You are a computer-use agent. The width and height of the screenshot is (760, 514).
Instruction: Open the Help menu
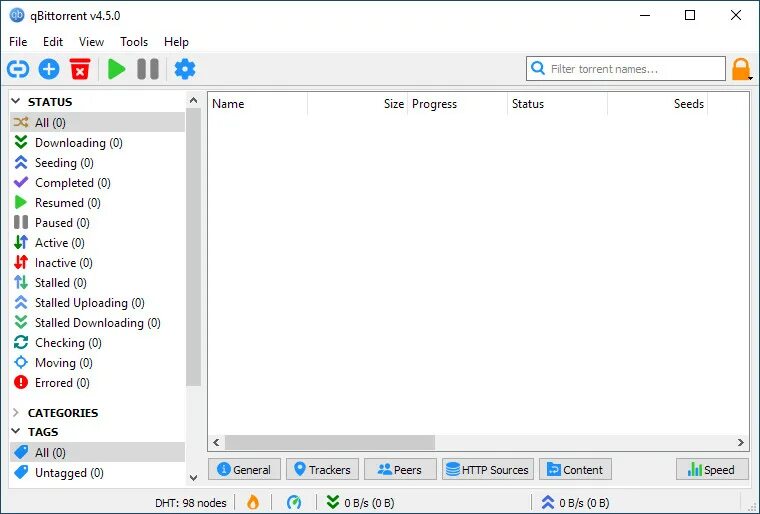tap(176, 42)
